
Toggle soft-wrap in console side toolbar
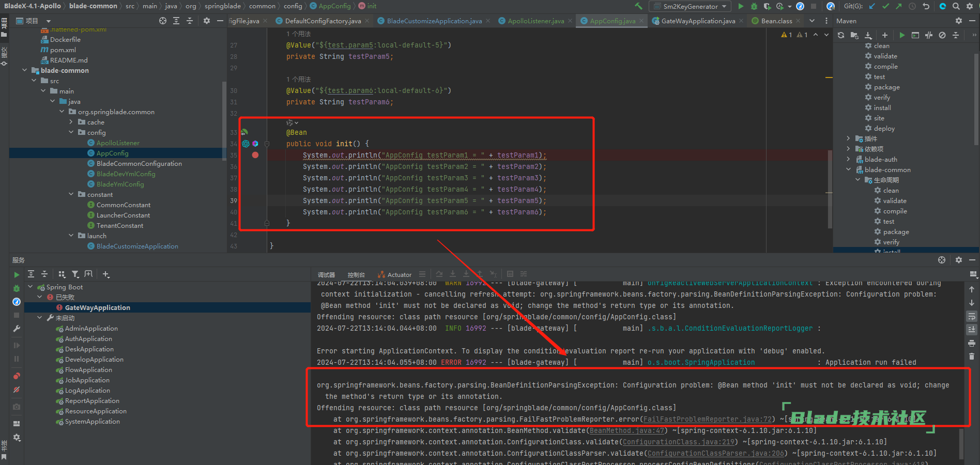coord(972,316)
